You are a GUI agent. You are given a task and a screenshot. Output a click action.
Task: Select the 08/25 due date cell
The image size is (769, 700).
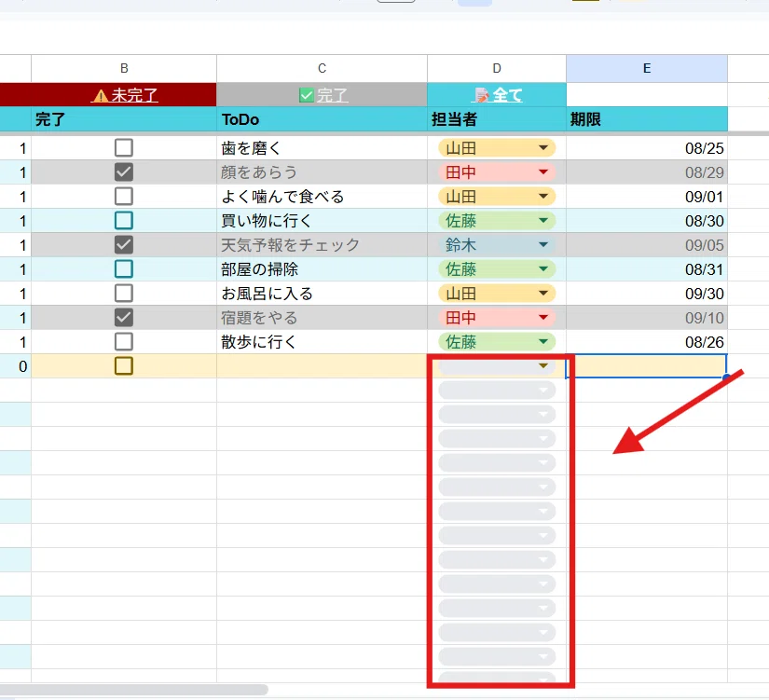(x=647, y=147)
